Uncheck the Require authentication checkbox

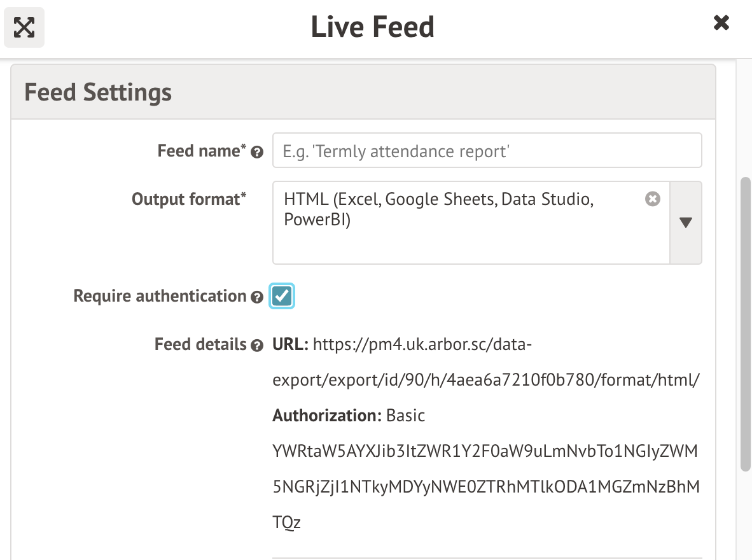pyautogui.click(x=282, y=296)
